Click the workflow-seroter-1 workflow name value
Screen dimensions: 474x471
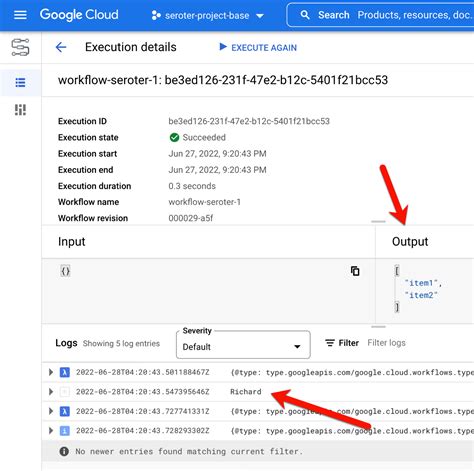(204, 202)
